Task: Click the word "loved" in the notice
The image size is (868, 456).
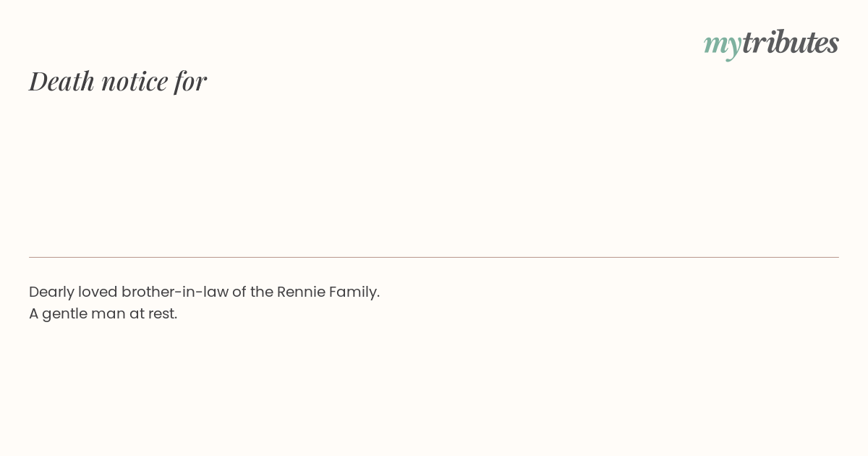Action: (98, 292)
